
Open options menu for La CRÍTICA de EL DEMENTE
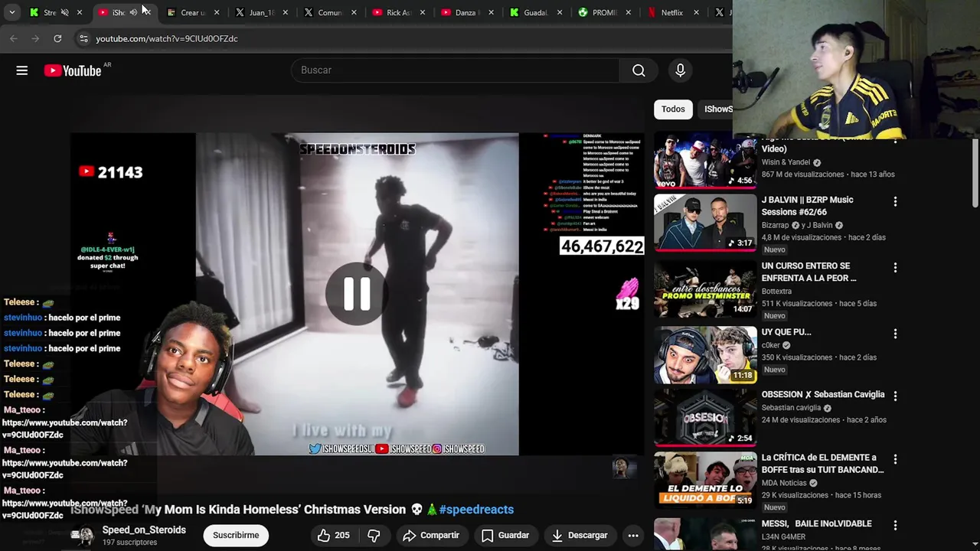[x=895, y=459]
